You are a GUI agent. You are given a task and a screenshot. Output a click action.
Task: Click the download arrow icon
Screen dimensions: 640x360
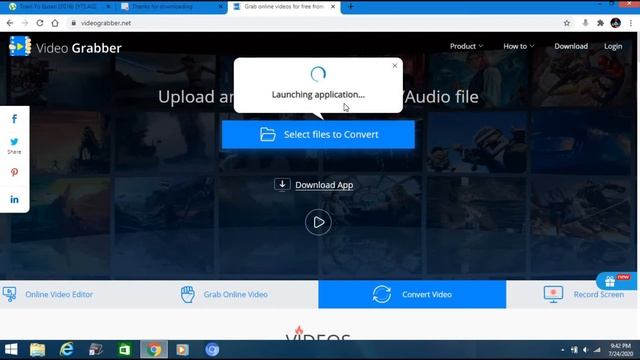click(x=282, y=184)
